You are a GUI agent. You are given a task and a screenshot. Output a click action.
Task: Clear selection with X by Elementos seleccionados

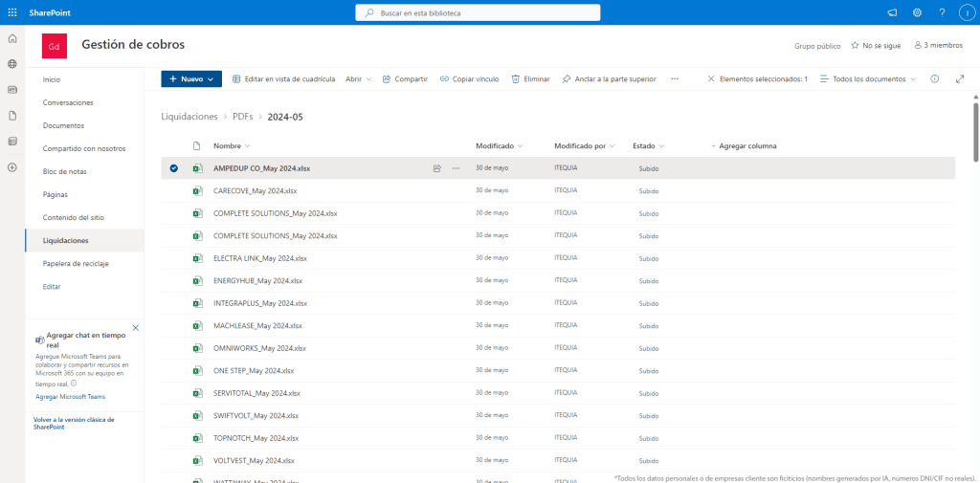tap(711, 79)
